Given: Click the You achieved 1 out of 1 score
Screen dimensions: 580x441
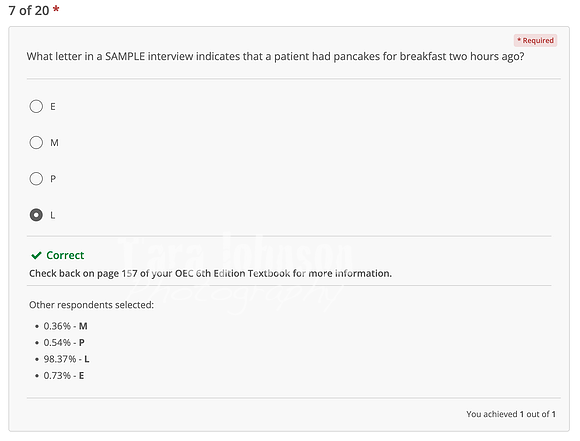Looking at the screenshot, I should pos(511,414).
